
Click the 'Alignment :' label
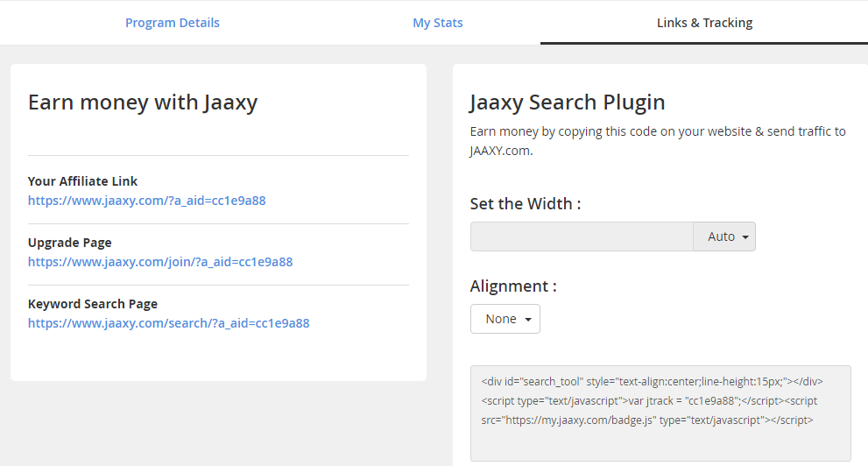tap(513, 286)
